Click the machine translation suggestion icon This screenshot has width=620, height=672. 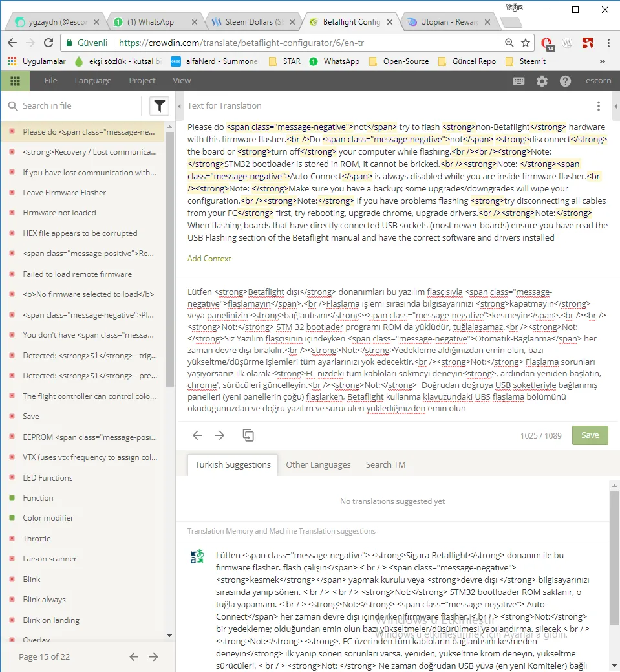pyautogui.click(x=197, y=556)
